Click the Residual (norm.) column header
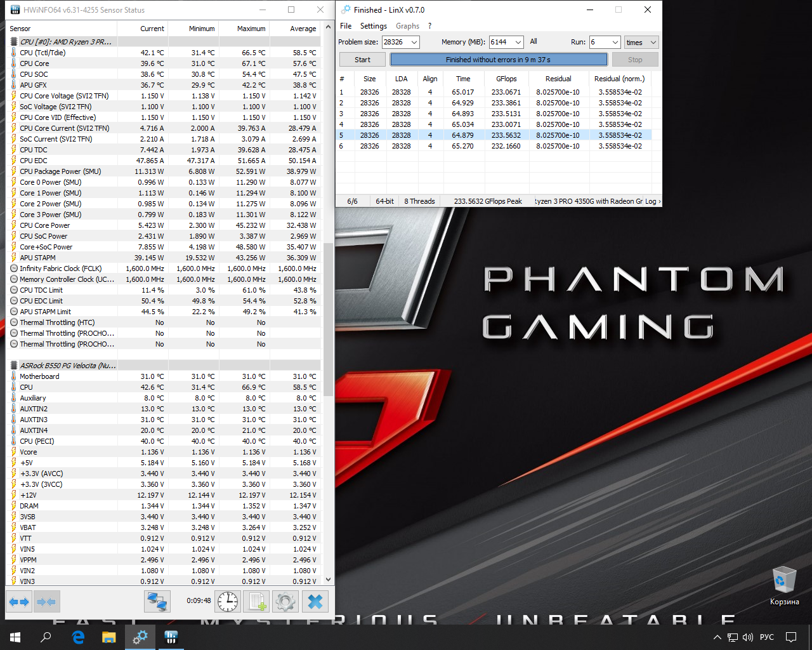The height and width of the screenshot is (650, 812). (x=619, y=79)
